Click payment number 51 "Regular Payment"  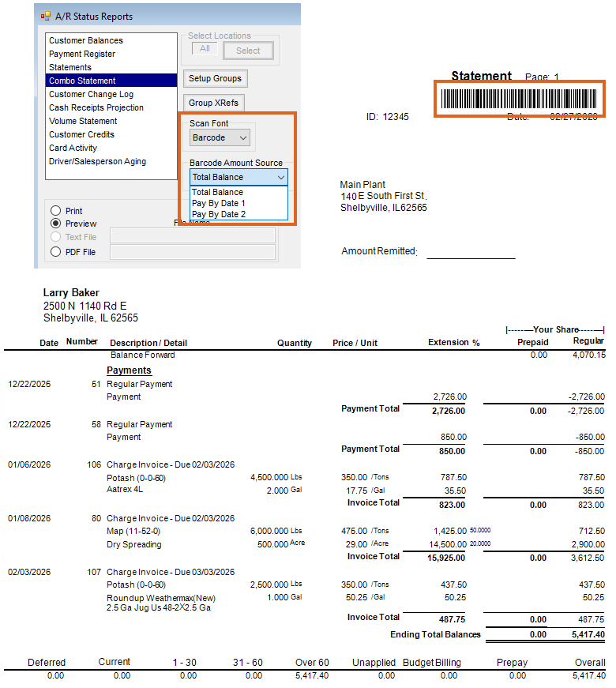pyautogui.click(x=140, y=384)
